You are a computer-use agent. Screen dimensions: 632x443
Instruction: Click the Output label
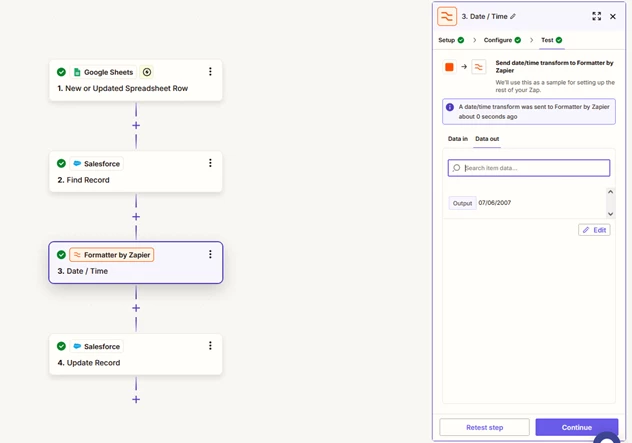(462, 203)
